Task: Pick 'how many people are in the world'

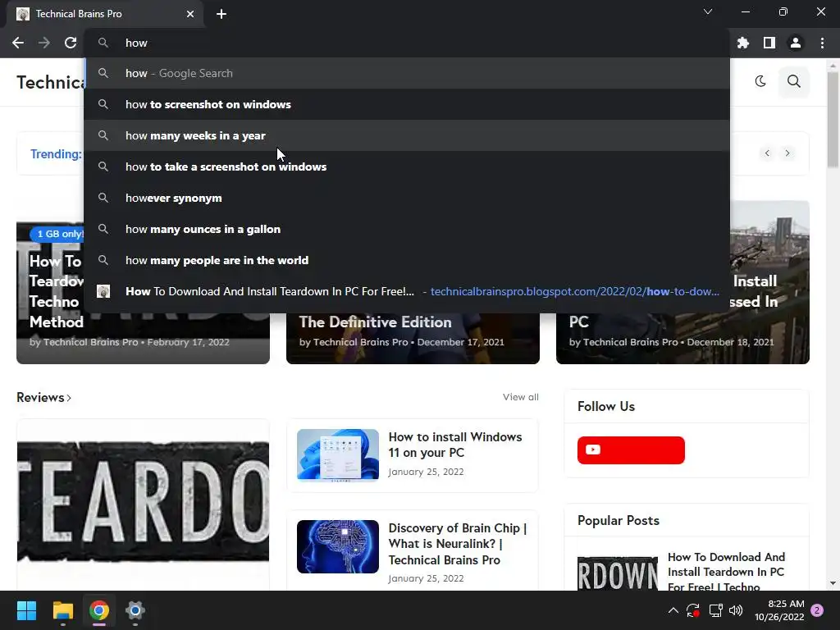Action: coord(407,260)
